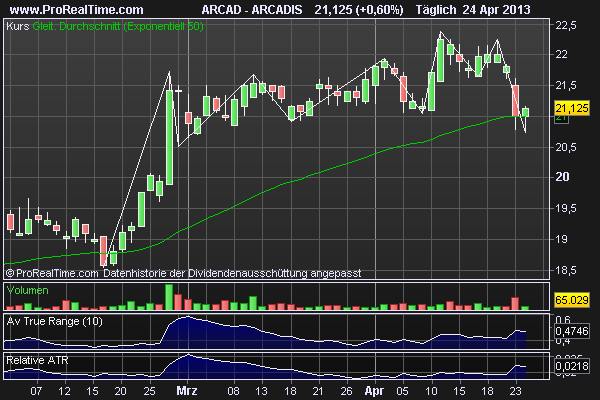Click the 21,5 price axis label
This screenshot has height=400, width=600.
pos(566,85)
